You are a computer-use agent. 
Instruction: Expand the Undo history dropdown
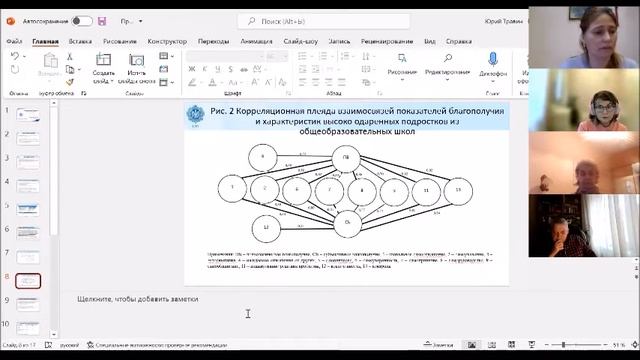24,56
